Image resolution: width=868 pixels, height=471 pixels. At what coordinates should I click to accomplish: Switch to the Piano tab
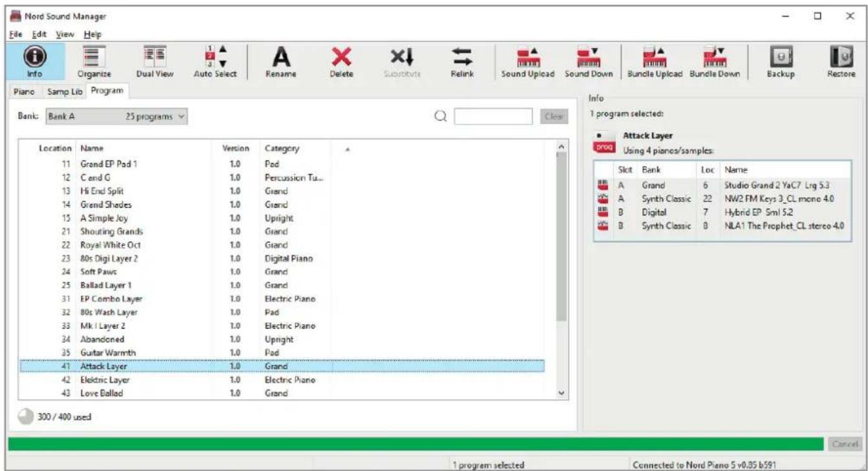pyautogui.click(x=25, y=91)
